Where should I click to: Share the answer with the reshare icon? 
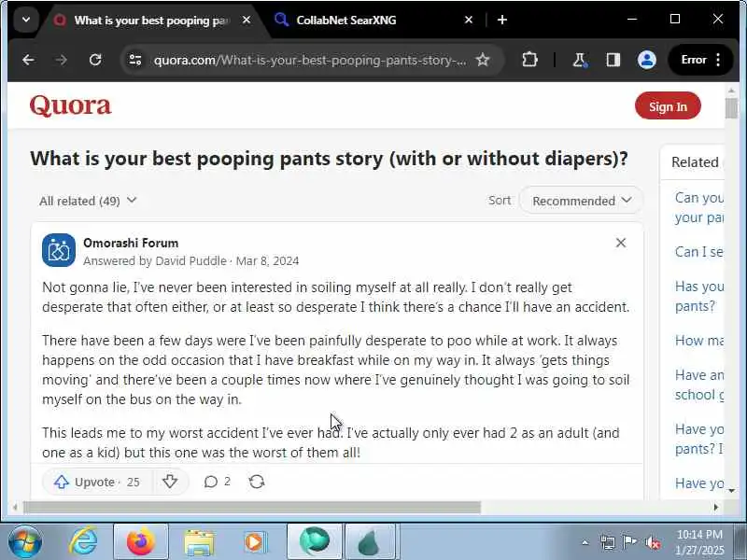pos(257,482)
